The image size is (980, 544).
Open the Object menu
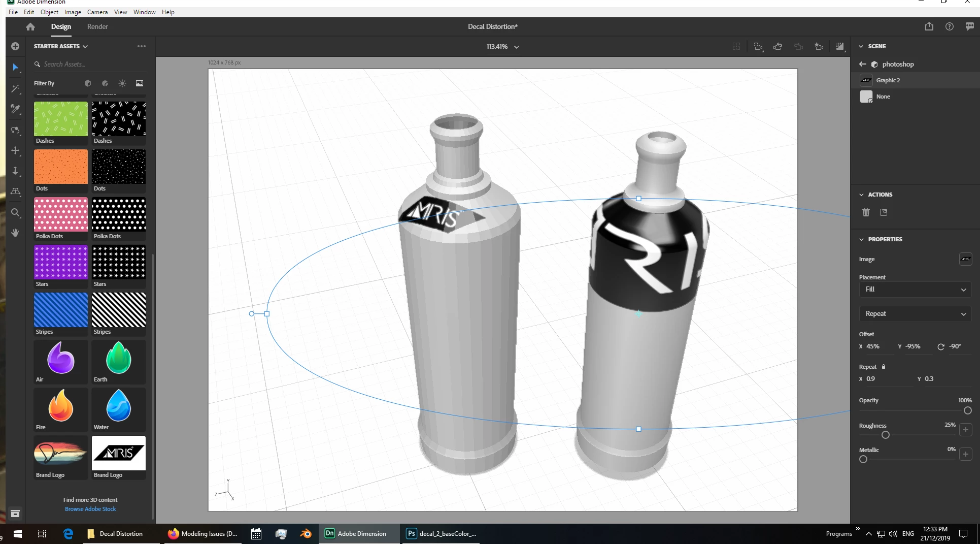click(49, 12)
